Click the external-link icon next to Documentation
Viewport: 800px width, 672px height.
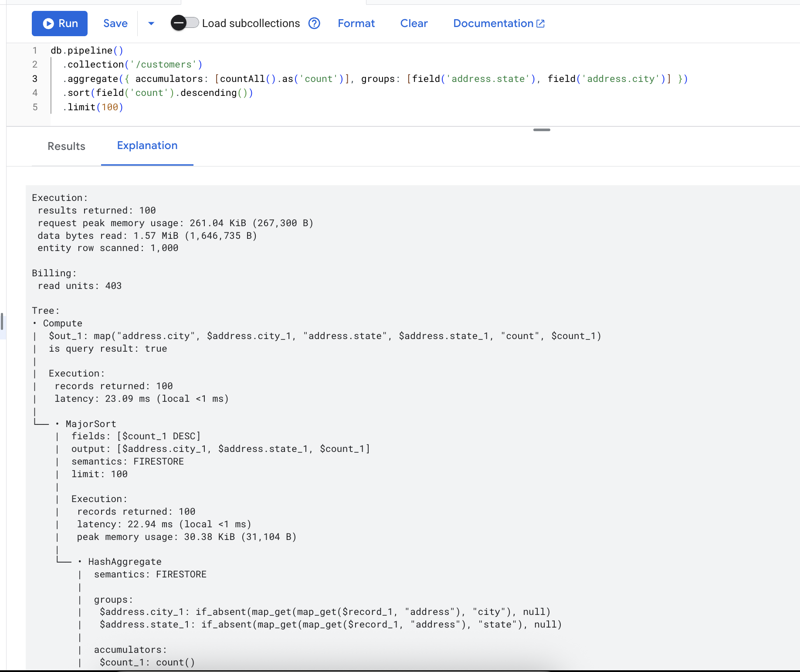pos(540,23)
